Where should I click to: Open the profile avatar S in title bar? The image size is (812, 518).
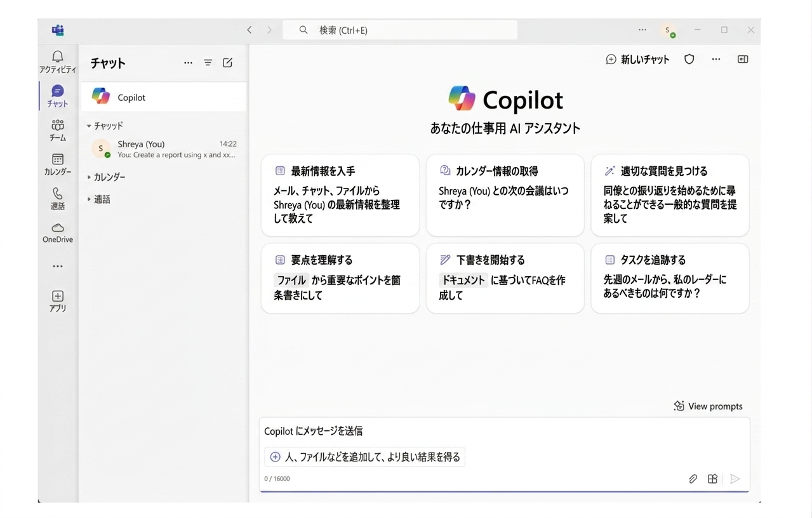click(x=668, y=30)
